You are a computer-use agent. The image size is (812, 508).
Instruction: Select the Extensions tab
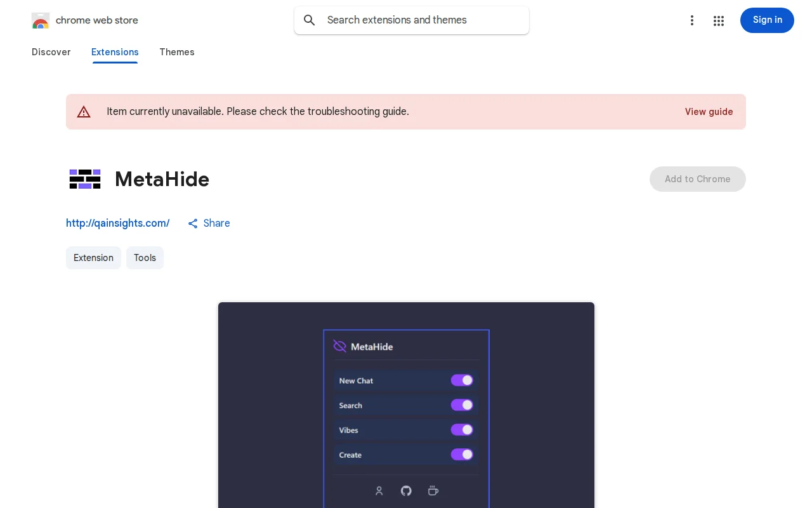[115, 52]
